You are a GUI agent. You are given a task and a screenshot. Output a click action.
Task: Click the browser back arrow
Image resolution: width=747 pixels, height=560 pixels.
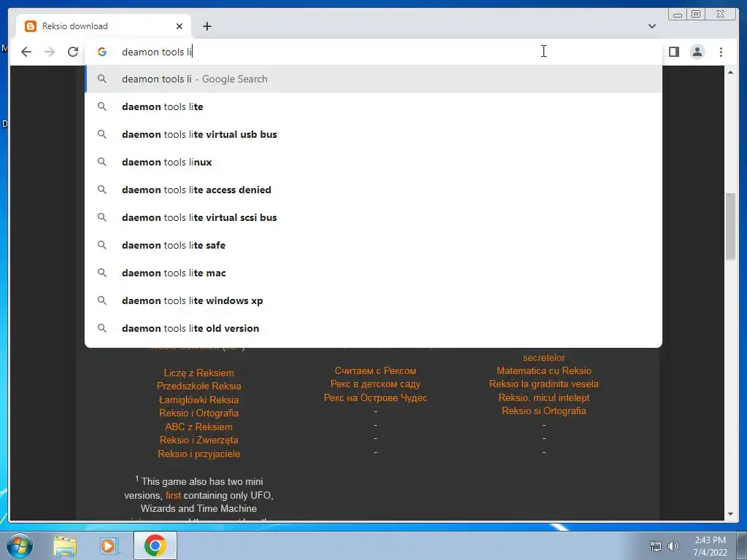[x=26, y=52]
